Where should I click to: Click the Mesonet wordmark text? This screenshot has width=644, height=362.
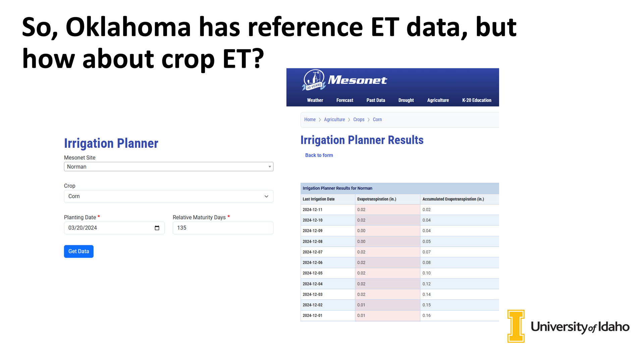pos(357,80)
